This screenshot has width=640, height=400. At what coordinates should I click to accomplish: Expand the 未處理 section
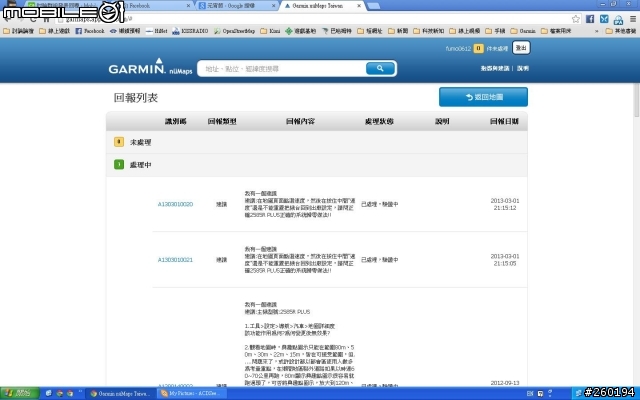point(317,142)
